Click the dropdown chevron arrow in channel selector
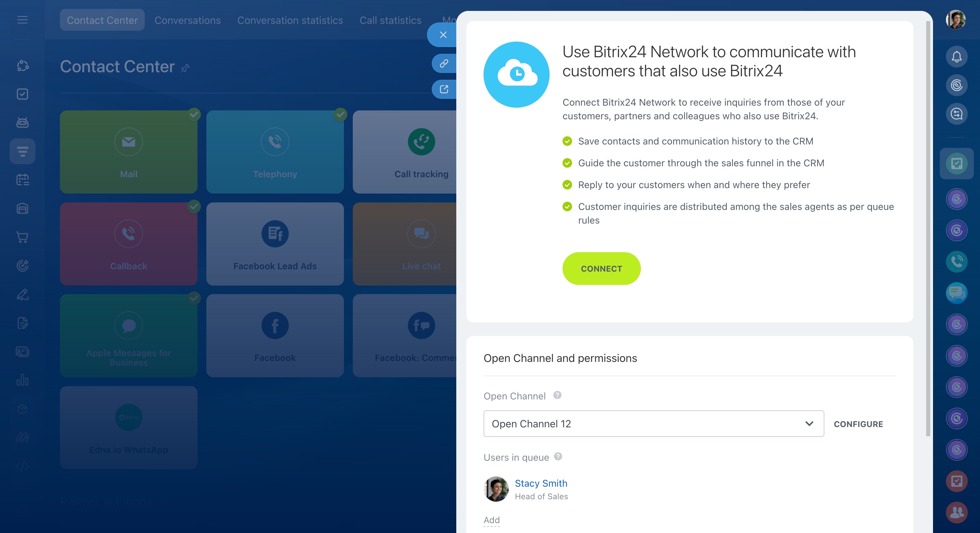 click(809, 424)
